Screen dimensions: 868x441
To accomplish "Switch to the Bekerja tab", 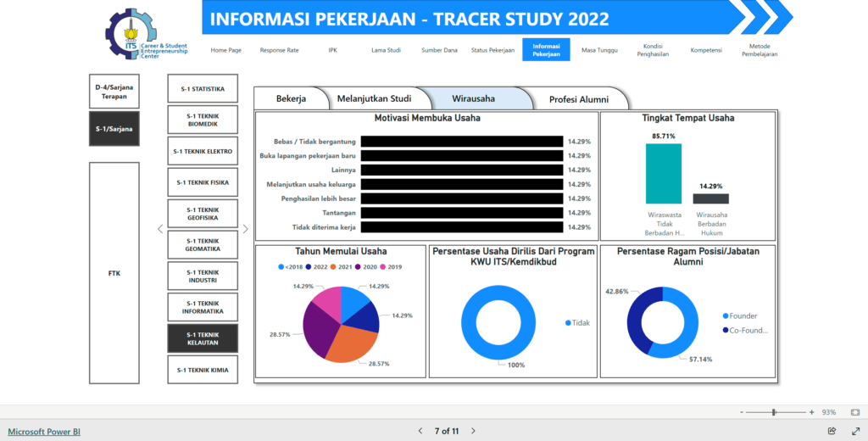I will [x=291, y=98].
